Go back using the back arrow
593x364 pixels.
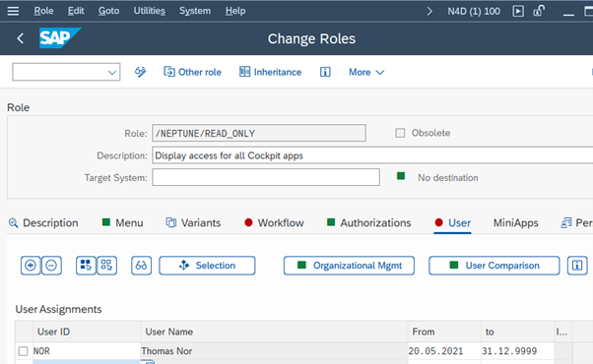pos(21,38)
